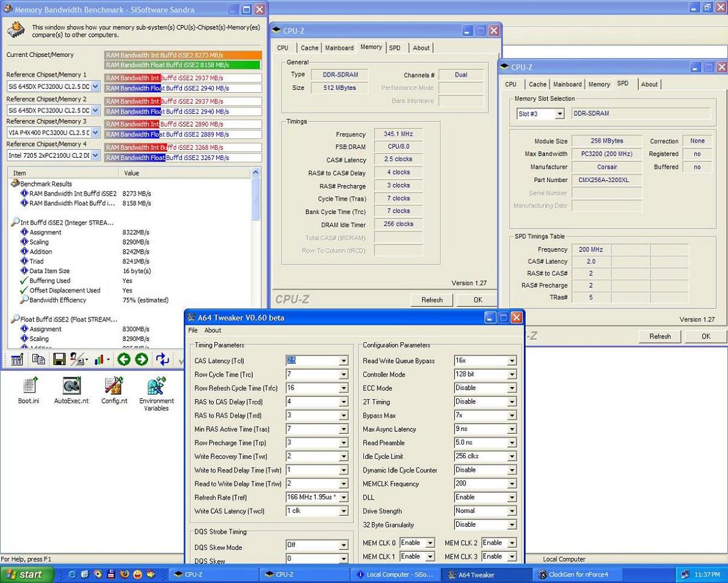Screen dimensions: 728x583
Task: Click the Sandra options table-edit toolbar icon
Action: (16, 359)
